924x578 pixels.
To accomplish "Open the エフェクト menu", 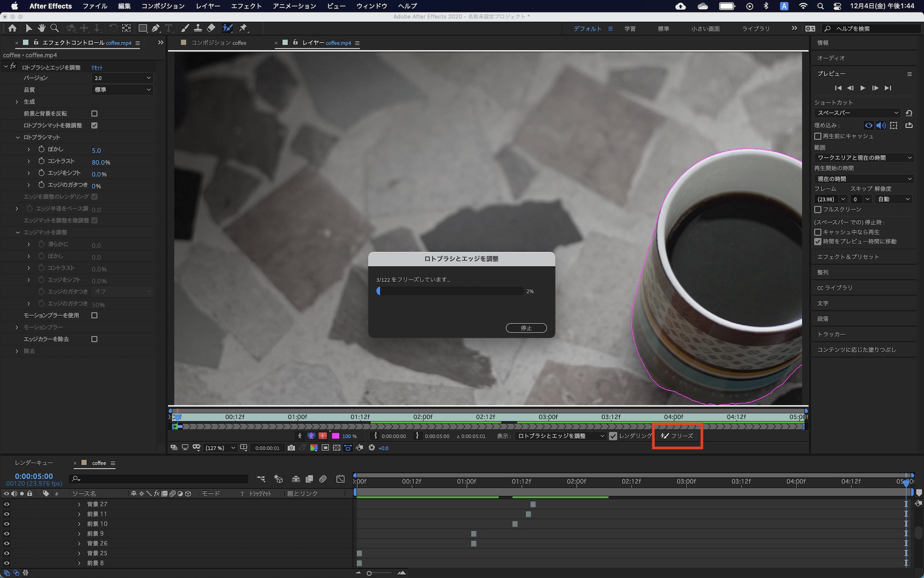I will (x=246, y=6).
